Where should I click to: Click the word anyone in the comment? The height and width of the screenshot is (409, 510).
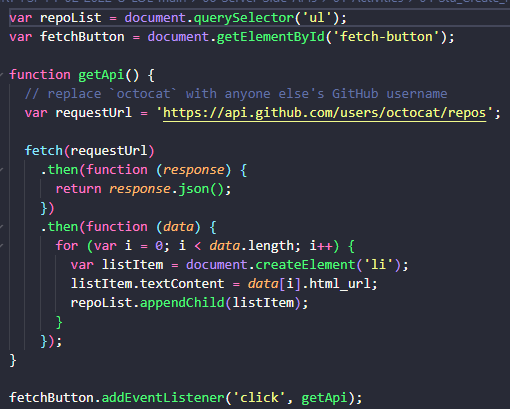(247, 94)
